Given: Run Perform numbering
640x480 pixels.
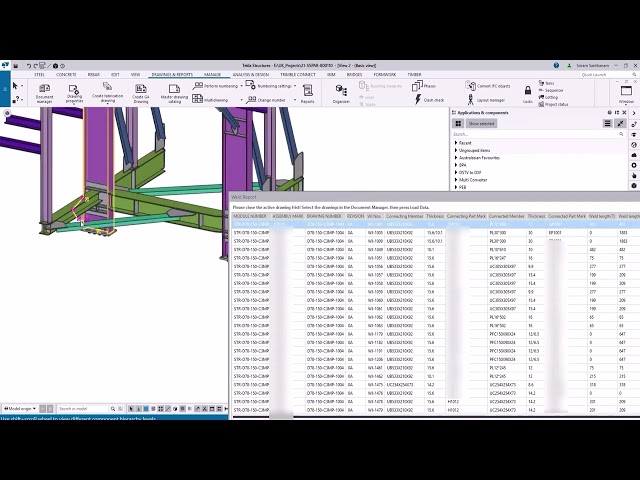Looking at the screenshot, I should (x=215, y=86).
